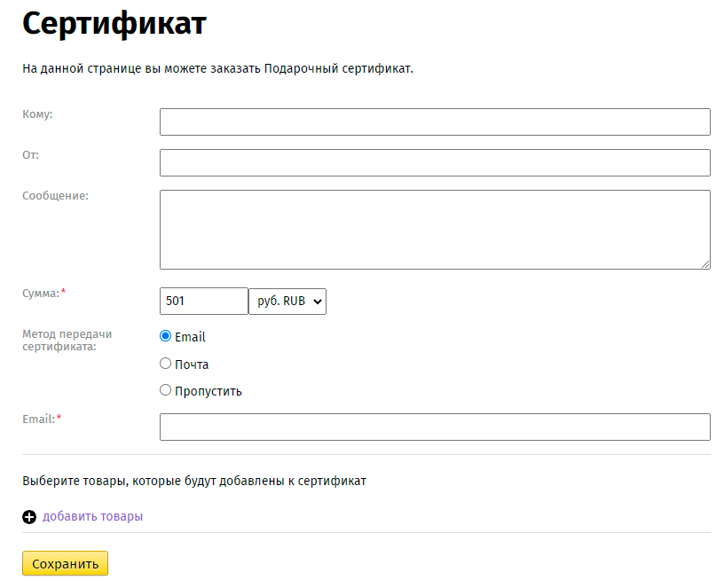Choose the Пропустить radio option
Screen dimensions: 724x588
point(165,390)
